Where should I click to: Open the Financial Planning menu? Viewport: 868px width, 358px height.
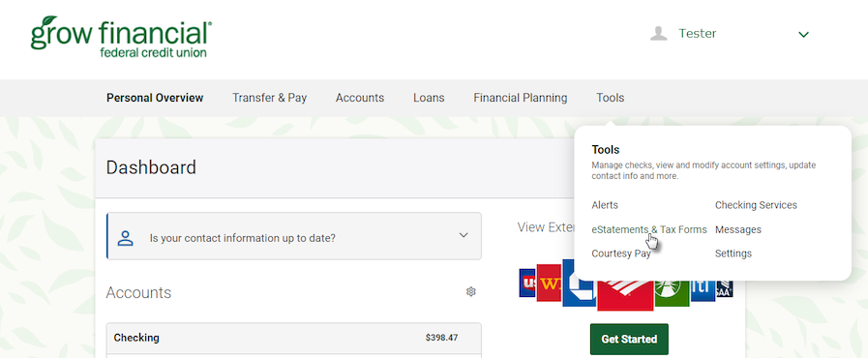(x=521, y=98)
